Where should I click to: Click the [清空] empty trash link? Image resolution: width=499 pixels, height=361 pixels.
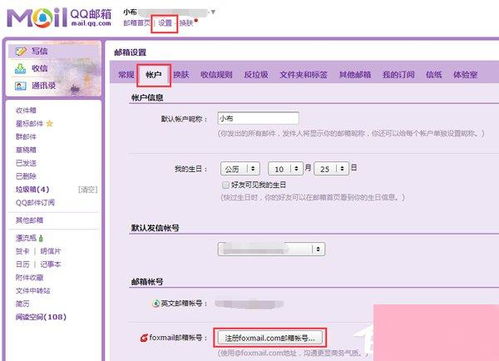tap(87, 189)
